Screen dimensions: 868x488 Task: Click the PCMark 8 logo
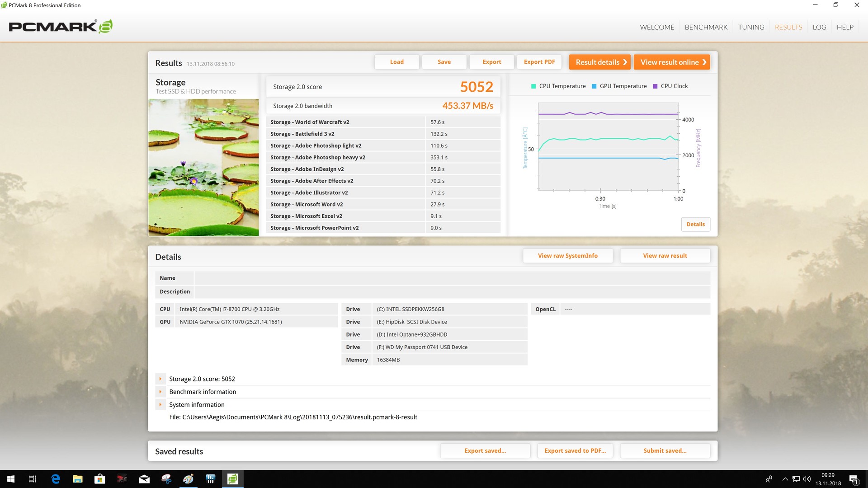[61, 27]
